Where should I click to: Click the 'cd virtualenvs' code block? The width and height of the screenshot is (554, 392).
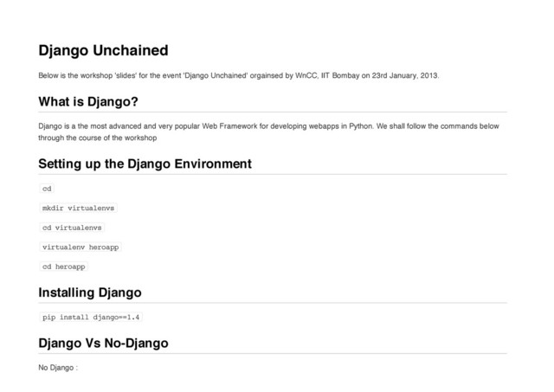click(72, 228)
